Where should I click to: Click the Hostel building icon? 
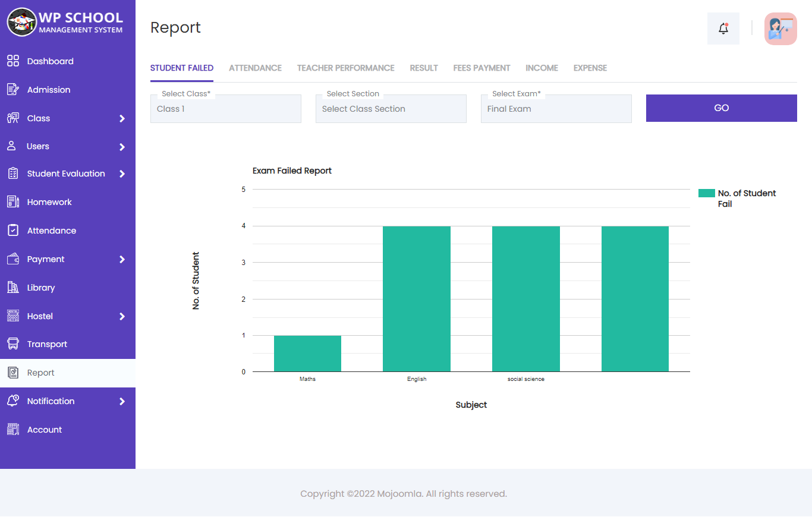point(13,316)
